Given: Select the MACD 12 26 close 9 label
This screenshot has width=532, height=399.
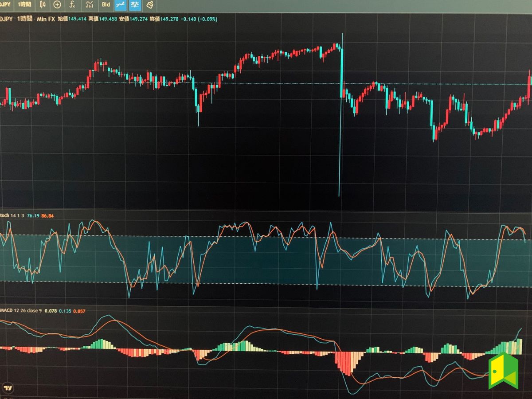Looking at the screenshot, I should pyautogui.click(x=20, y=311).
